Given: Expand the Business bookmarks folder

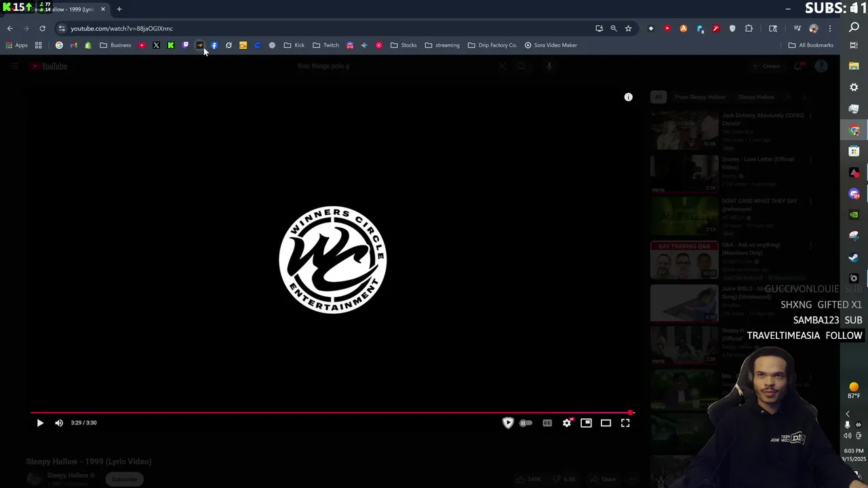Looking at the screenshot, I should pyautogui.click(x=115, y=45).
